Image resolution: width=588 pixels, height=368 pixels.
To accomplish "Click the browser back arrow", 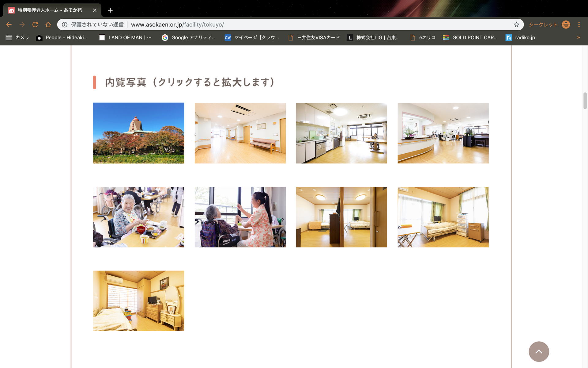I will [9, 25].
